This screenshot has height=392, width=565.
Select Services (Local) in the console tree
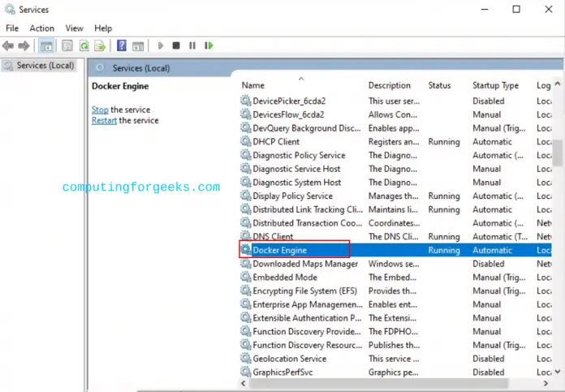[x=45, y=66]
